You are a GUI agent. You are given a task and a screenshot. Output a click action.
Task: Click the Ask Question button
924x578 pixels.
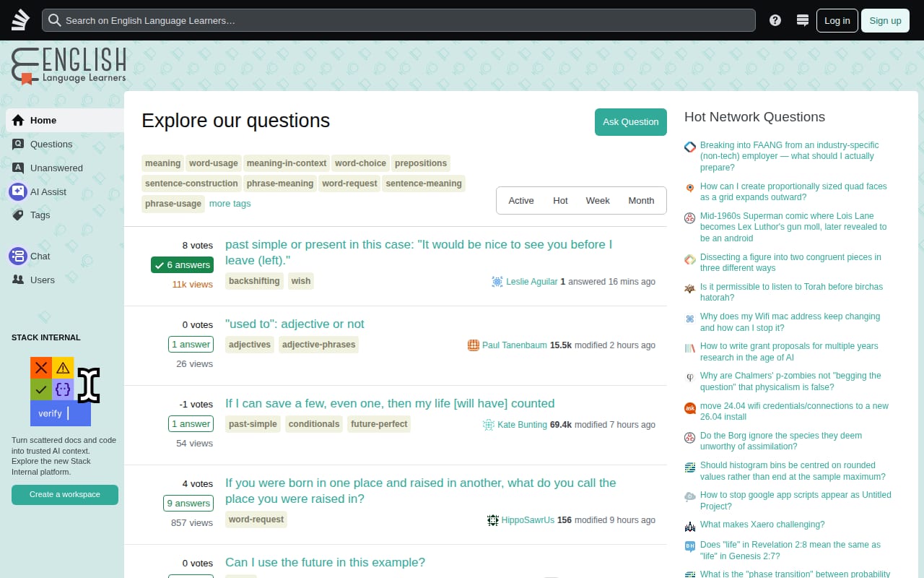point(631,122)
